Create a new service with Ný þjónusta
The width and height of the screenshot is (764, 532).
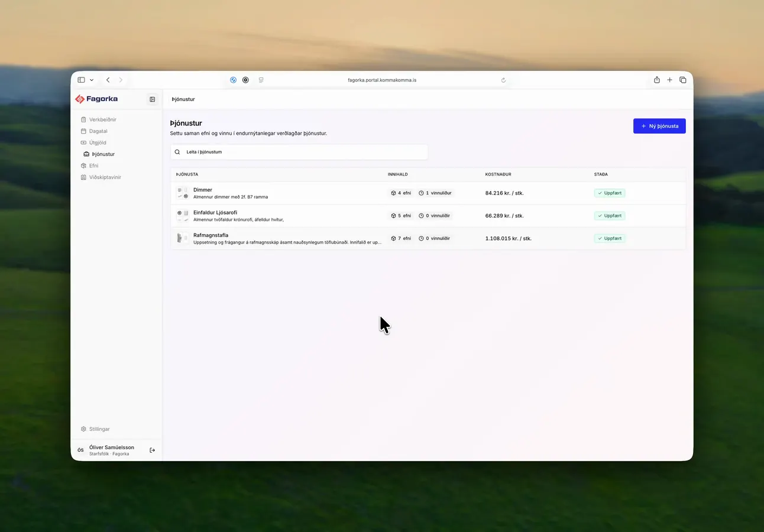[x=659, y=126]
